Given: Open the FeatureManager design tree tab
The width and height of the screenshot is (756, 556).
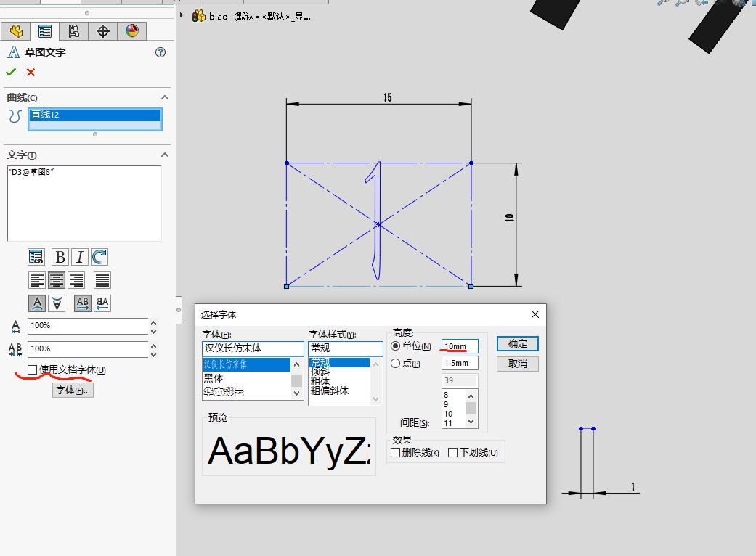Looking at the screenshot, I should pos(16,31).
